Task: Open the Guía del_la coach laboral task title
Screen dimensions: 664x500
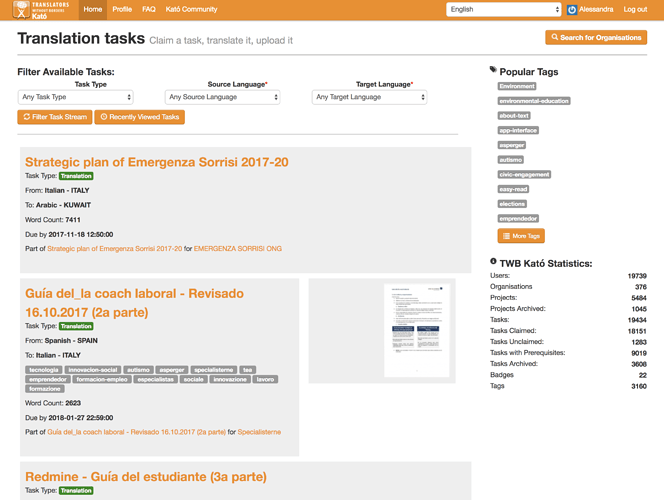Action: pyautogui.click(x=134, y=303)
